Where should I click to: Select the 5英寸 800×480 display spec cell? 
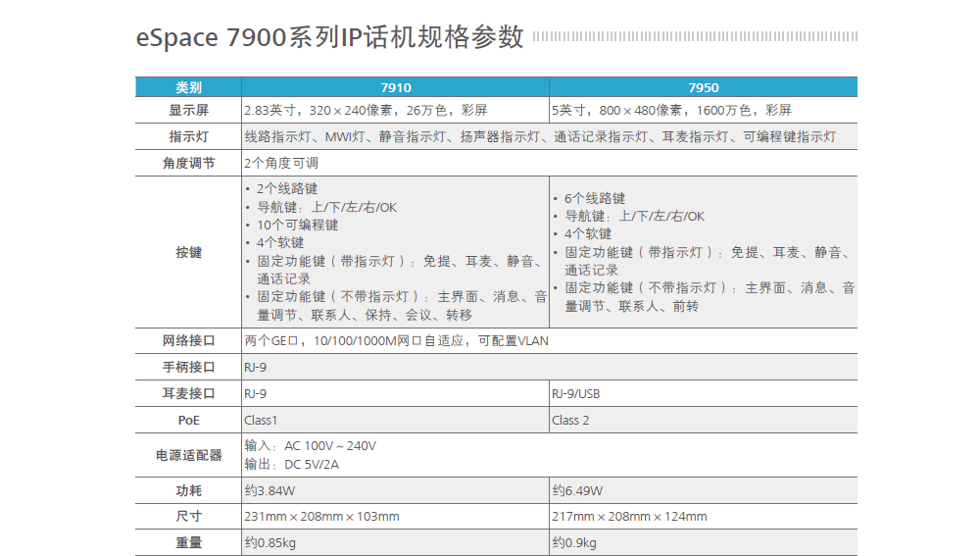tap(671, 110)
